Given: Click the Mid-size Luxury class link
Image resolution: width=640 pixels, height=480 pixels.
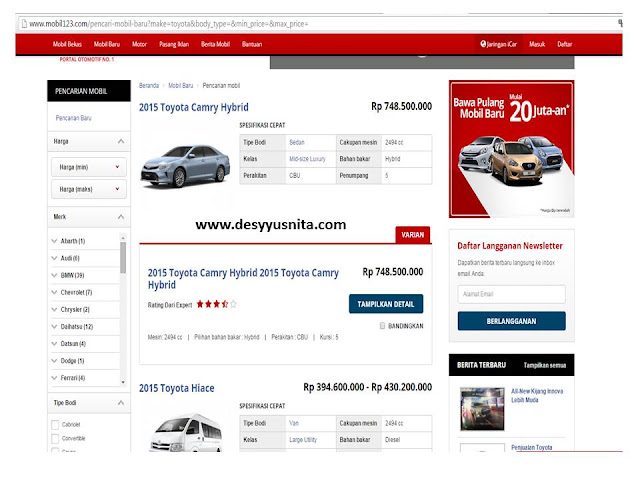Looking at the screenshot, I should [307, 159].
